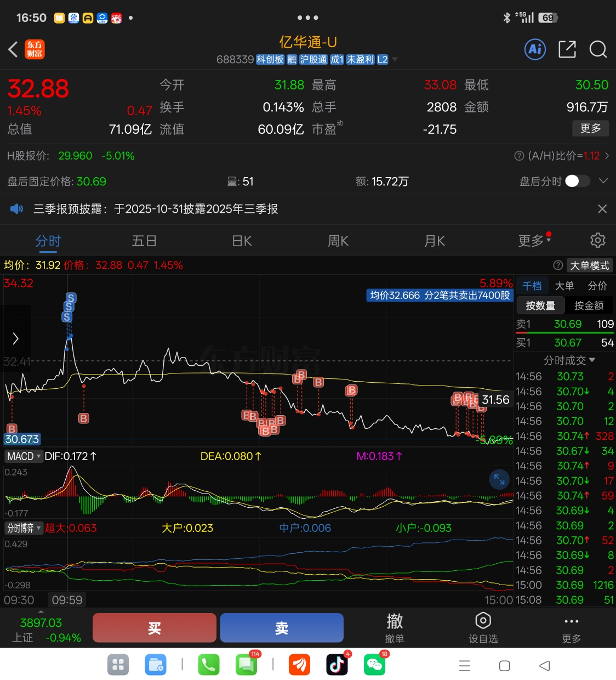Launch the blue wallet files app
This screenshot has width=616, height=680.
(x=156, y=665)
